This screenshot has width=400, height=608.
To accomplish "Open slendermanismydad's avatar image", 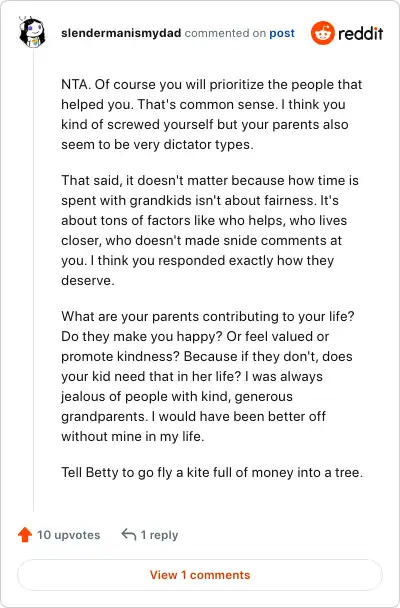I will point(32,32).
